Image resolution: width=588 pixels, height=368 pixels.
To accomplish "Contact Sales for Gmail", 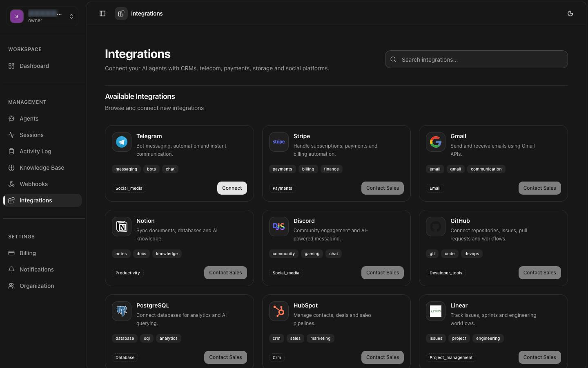I will 540,188.
